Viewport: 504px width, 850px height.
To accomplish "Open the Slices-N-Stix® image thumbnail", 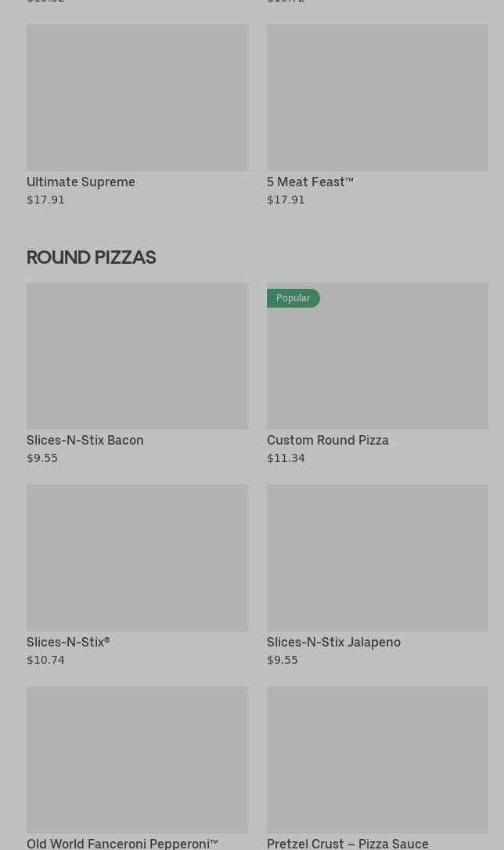I will (x=137, y=558).
